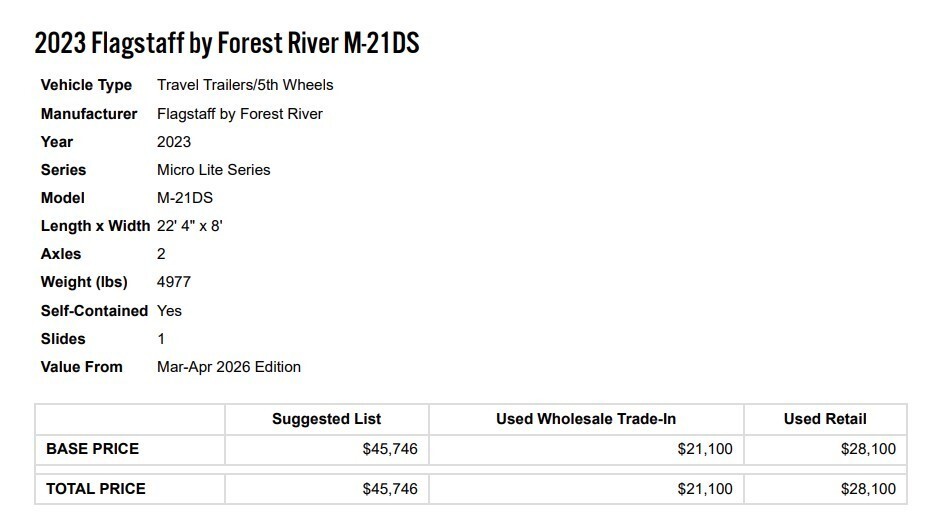
Task: Select the Self-Contained label
Action: click(x=94, y=311)
